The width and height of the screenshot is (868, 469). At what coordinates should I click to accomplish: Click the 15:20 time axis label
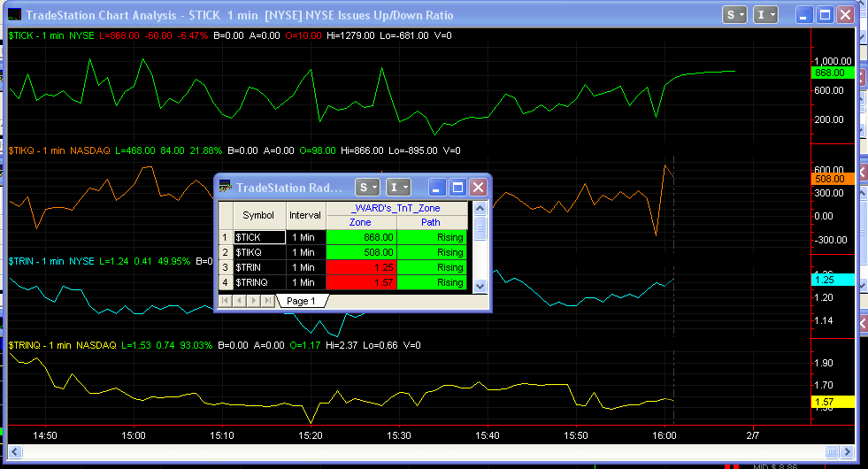310,435
